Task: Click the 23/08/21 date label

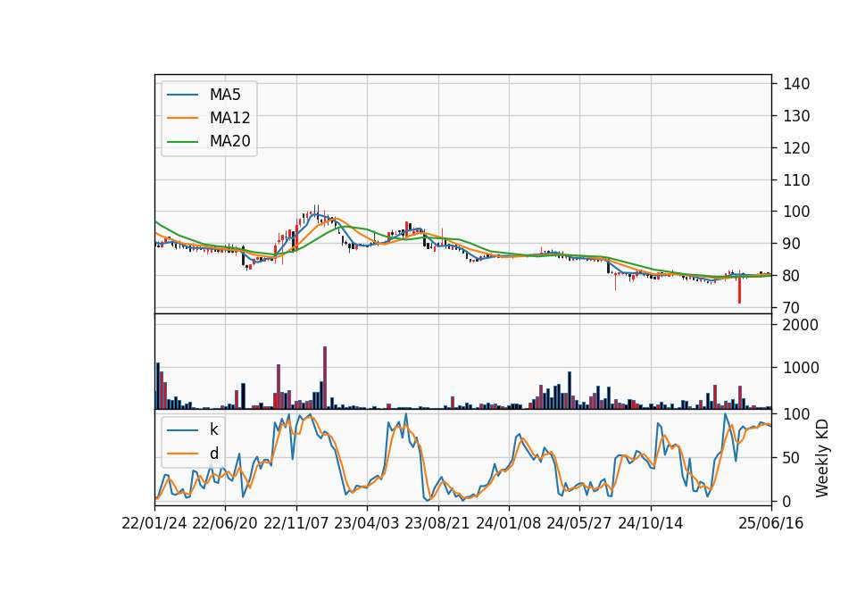Action: coord(437,524)
